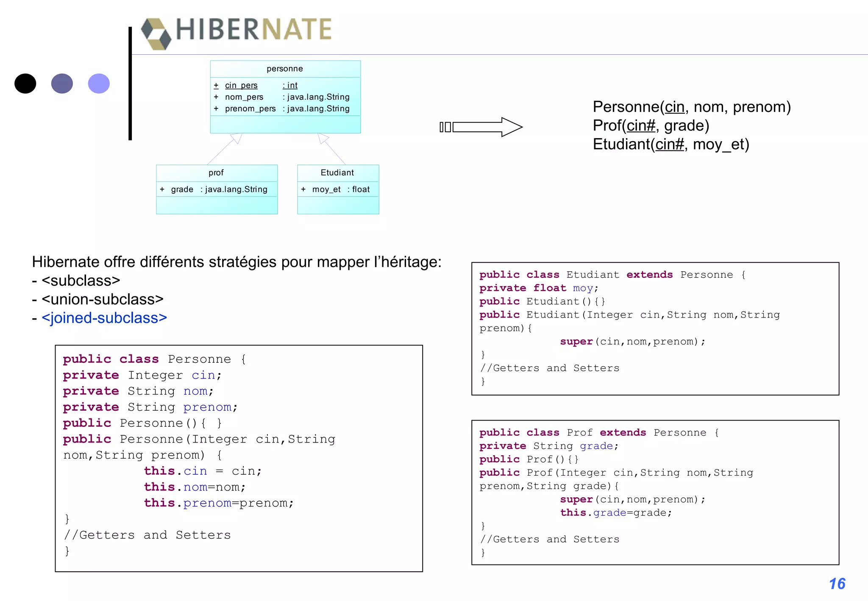
Task: Select the personne class box title
Action: click(285, 69)
